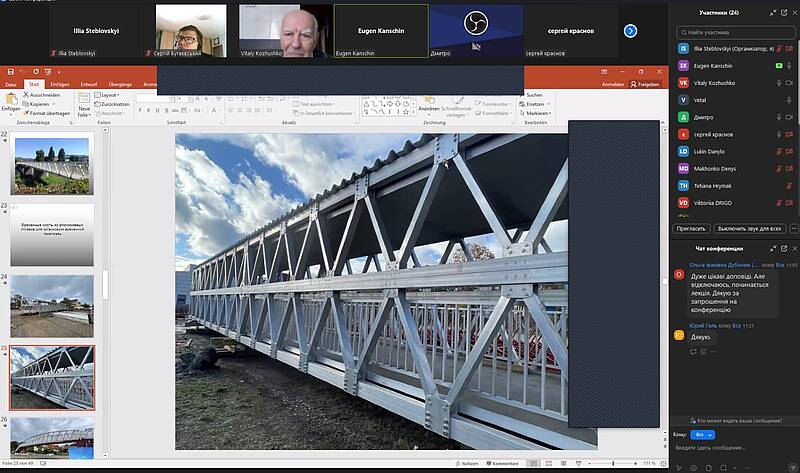The width and height of the screenshot is (800, 473).
Task: Click Zurücksetzen in the Folien group
Action: pos(112,104)
